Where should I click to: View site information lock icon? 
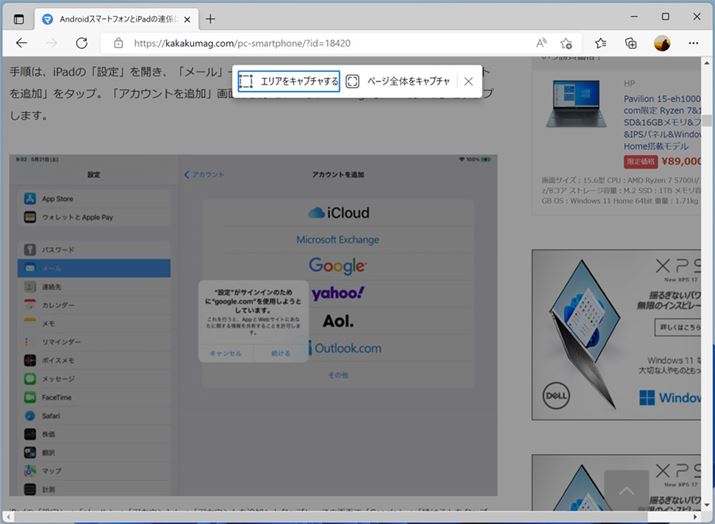point(119,43)
